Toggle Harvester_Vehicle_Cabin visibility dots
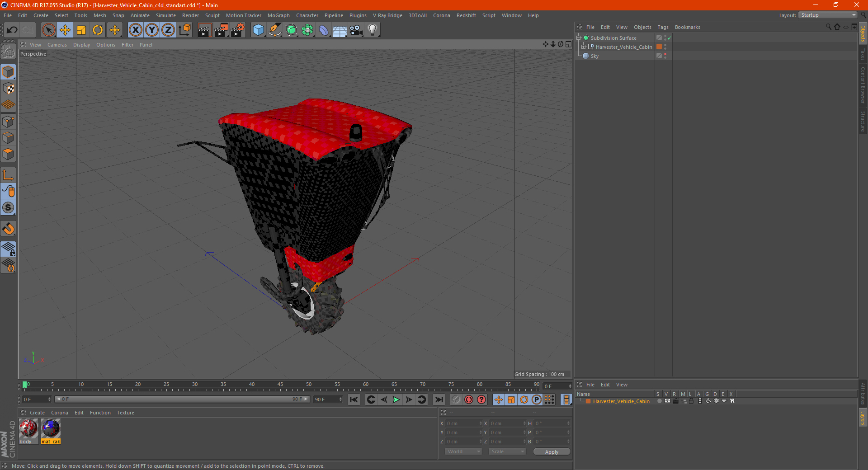868x470 pixels. point(665,47)
